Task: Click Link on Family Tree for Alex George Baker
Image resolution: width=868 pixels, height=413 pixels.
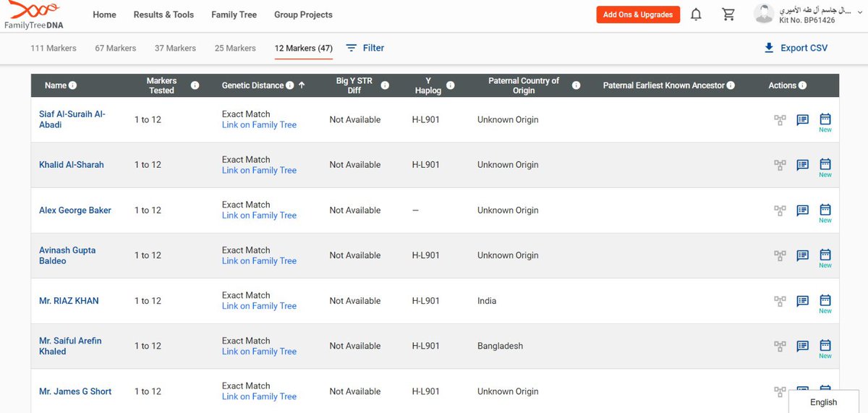Action: point(259,216)
